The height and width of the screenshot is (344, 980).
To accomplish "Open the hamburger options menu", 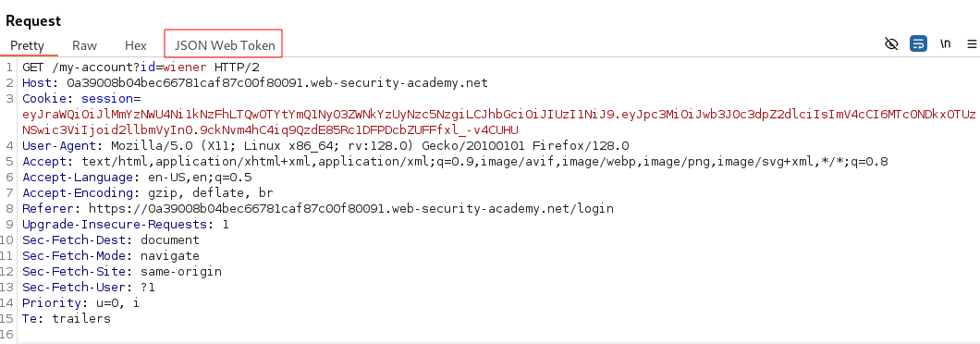I will 972,43.
